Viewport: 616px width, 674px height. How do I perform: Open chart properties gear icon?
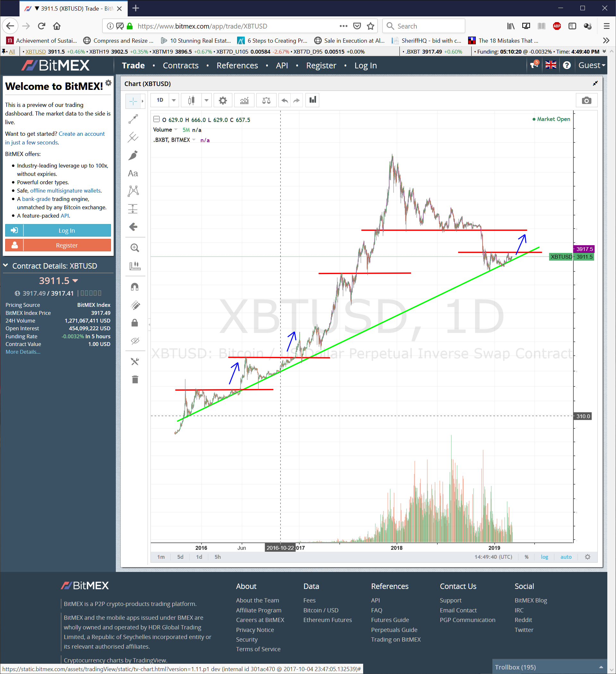223,100
